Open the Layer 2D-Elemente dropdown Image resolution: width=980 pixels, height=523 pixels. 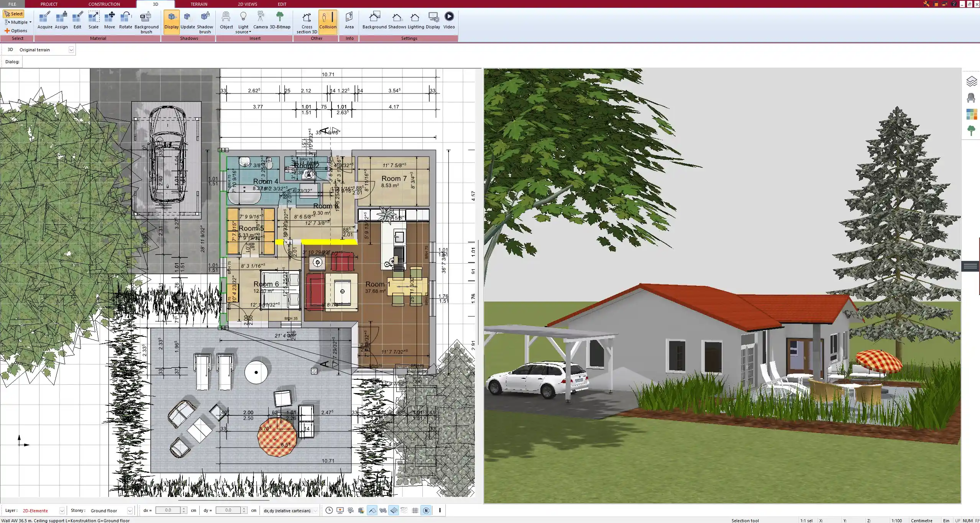62,511
